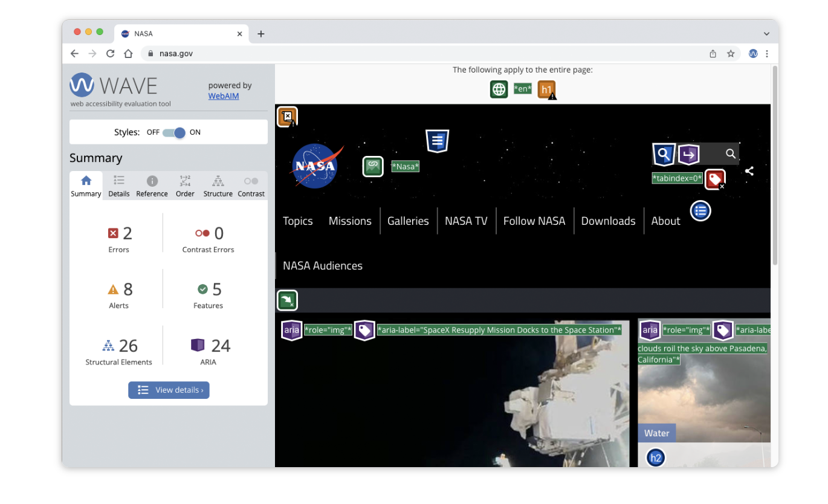Click the NASA site share icon
The height and width of the screenshot is (504, 828).
click(x=749, y=171)
